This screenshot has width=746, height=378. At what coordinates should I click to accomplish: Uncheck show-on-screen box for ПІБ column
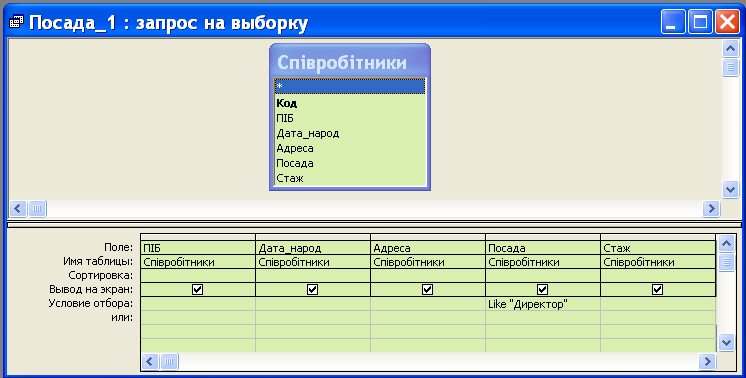pyautogui.click(x=197, y=289)
